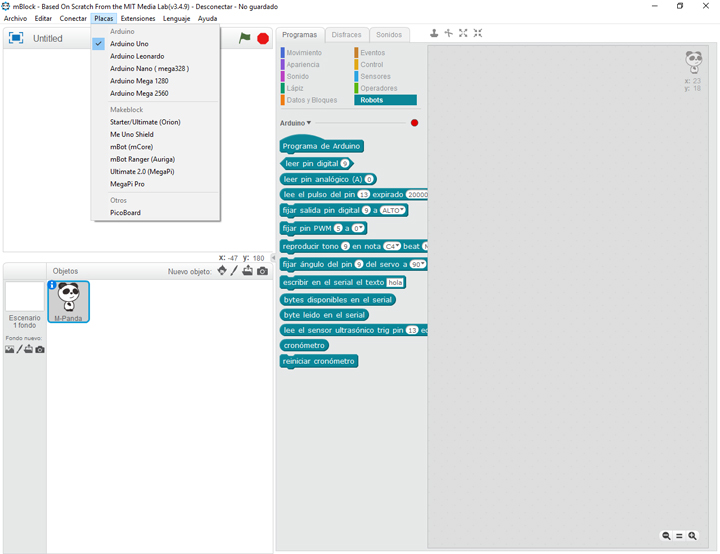Open servo angle 90 dropdown
This screenshot has width=720, height=554.
click(x=417, y=264)
